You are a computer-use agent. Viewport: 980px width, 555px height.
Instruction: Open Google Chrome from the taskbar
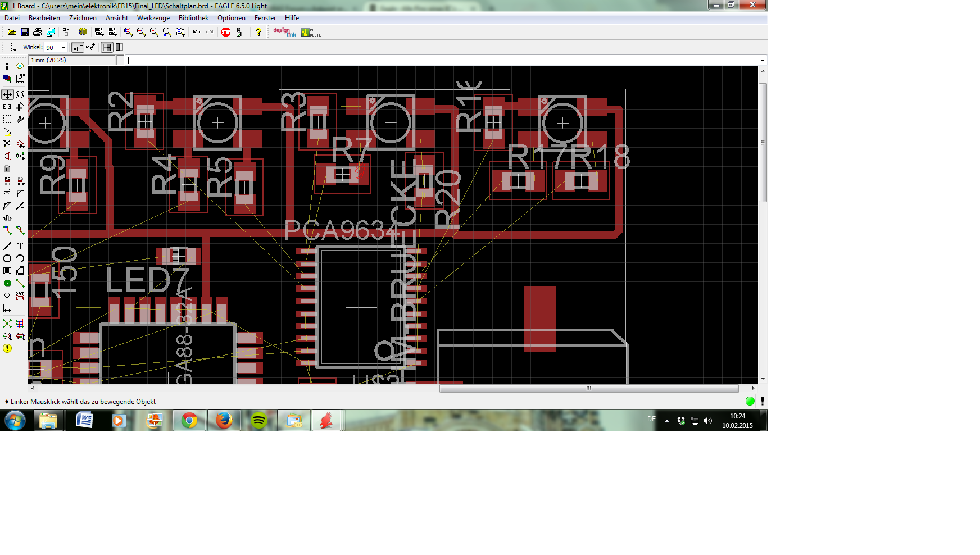tap(189, 420)
